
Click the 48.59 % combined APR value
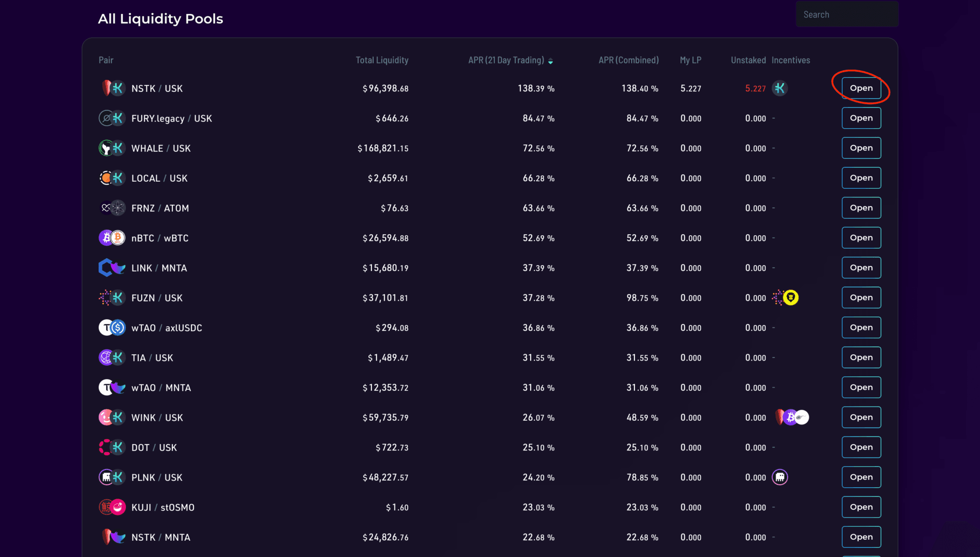click(x=642, y=417)
